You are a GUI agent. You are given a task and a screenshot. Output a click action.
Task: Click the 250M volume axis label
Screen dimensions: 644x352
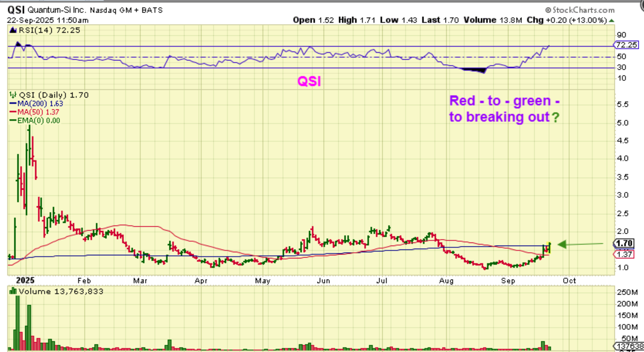coord(627,292)
